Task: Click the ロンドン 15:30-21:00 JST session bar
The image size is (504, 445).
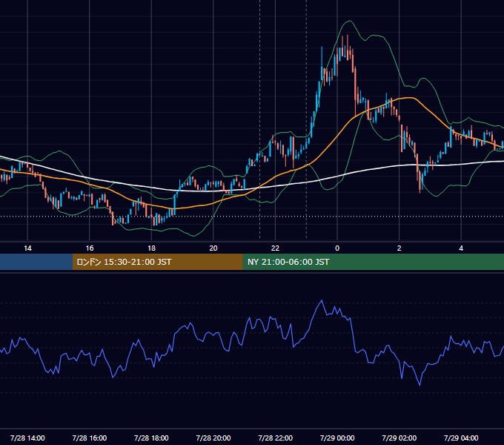Action: 157,262
